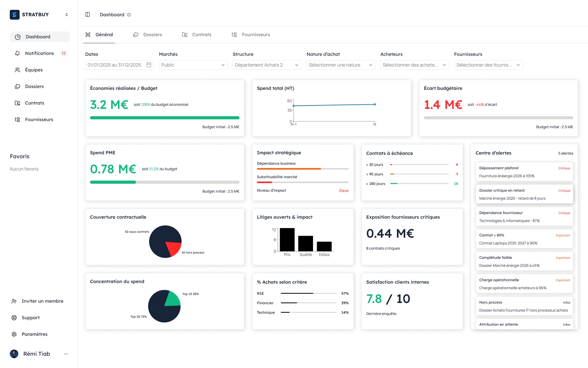This screenshot has height=368, width=588.
Task: Open the workspace switcher next to STRATBUY
Action: tap(66, 14)
